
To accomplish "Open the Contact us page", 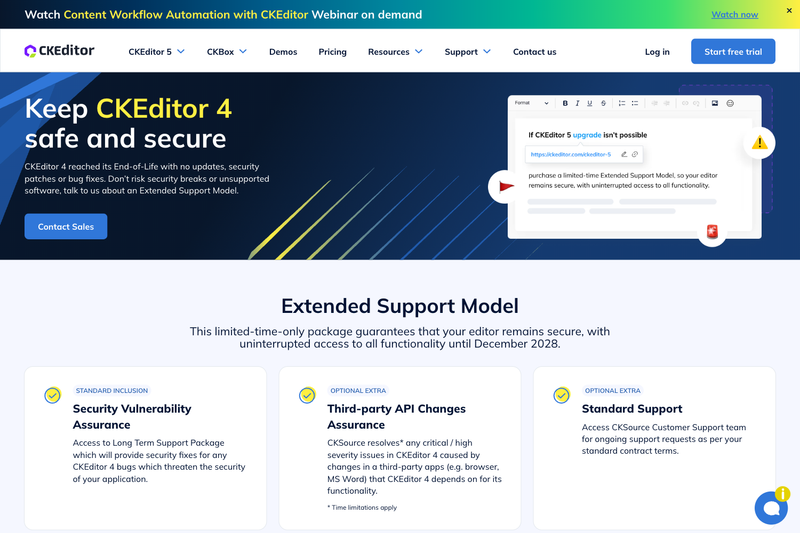I will [535, 52].
